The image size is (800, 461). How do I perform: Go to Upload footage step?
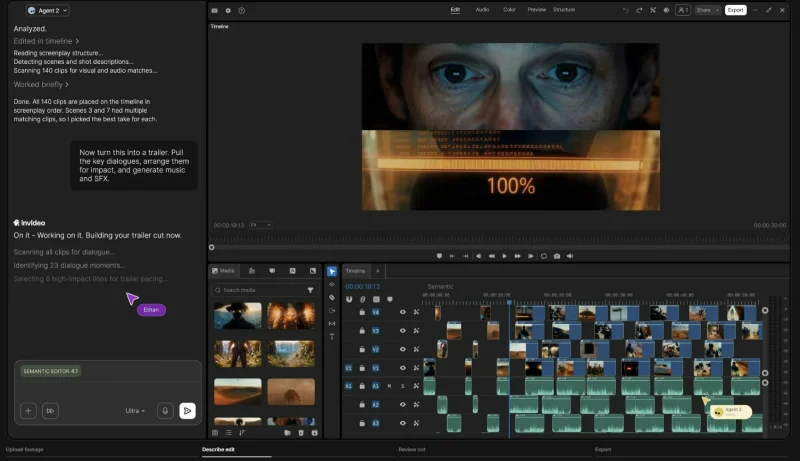(x=24, y=449)
